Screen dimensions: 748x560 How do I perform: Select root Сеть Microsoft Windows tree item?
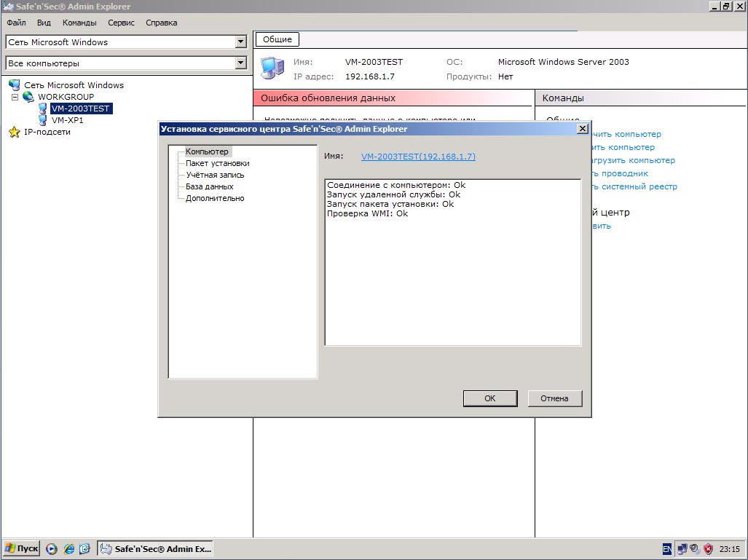pos(74,85)
